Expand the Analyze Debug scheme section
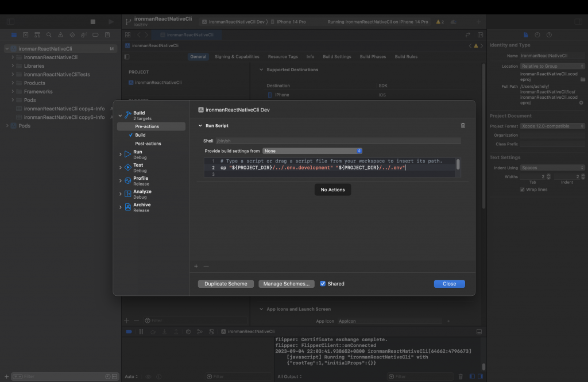 pos(121,194)
